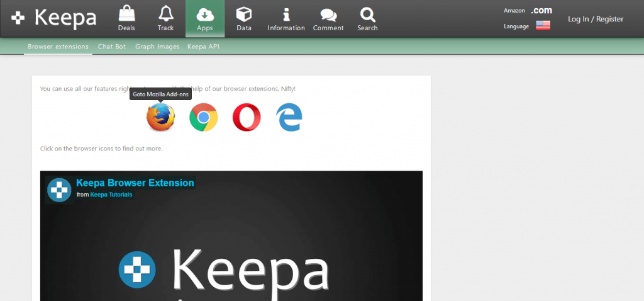Click the Keepa logo in header
644x301 pixels.
(54, 19)
